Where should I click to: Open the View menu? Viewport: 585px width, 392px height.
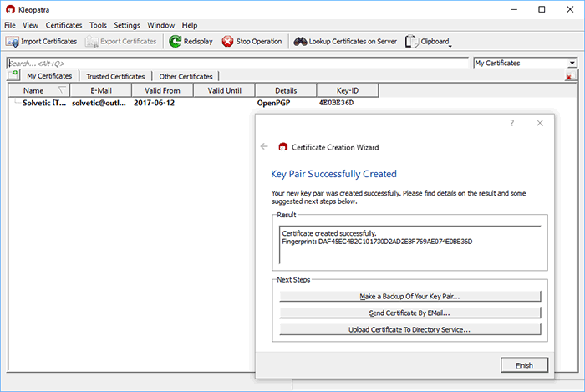coord(30,25)
